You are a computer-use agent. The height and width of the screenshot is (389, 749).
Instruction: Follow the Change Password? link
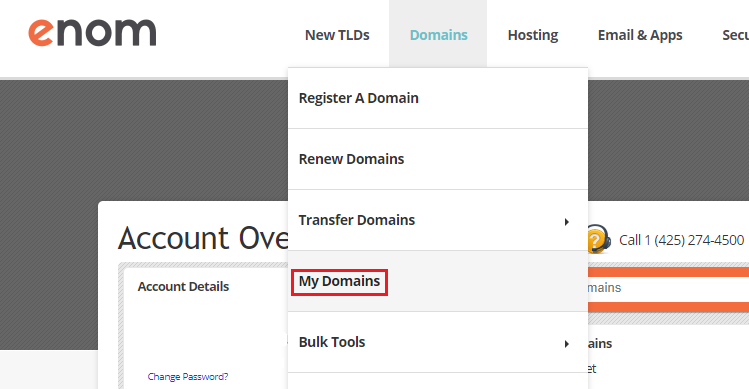click(188, 377)
